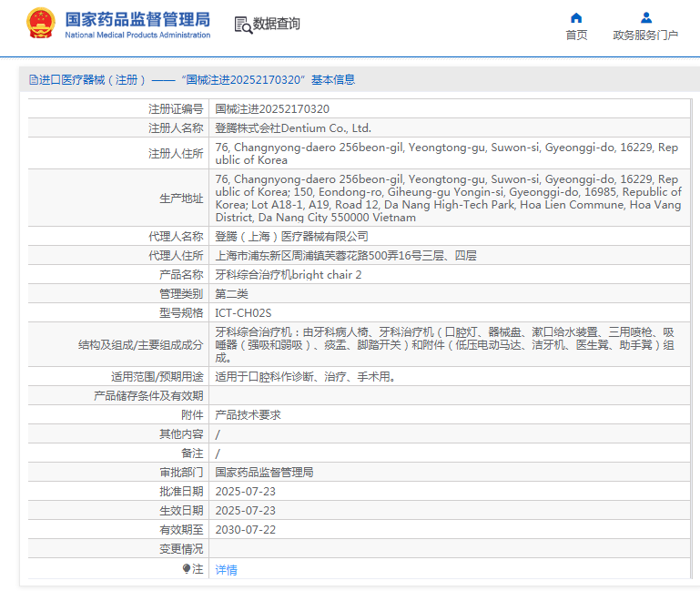Click 产品技术要求 in the 附件 row
Screen dimensions: 700x591
point(248,414)
